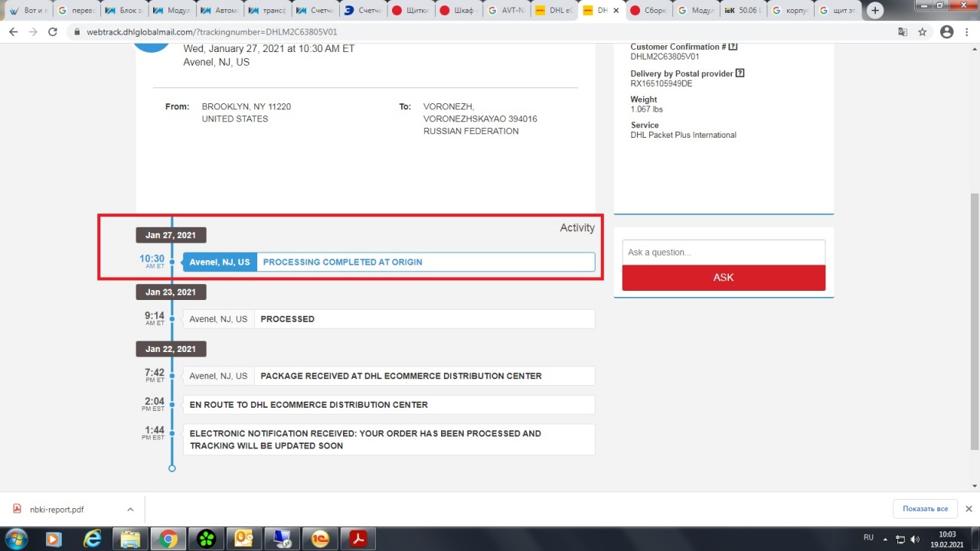The height and width of the screenshot is (551, 980).
Task: Click the Ask a question input field
Action: pos(724,253)
